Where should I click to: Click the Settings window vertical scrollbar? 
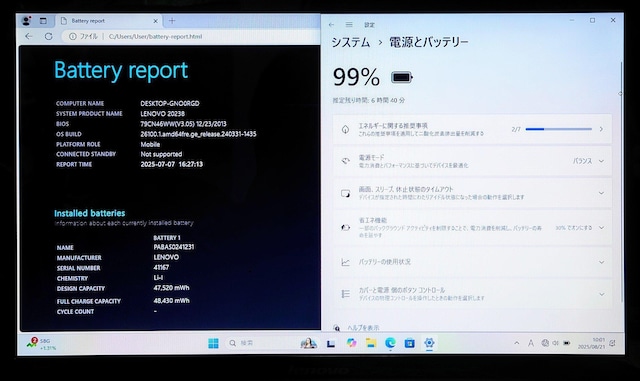(x=621, y=182)
